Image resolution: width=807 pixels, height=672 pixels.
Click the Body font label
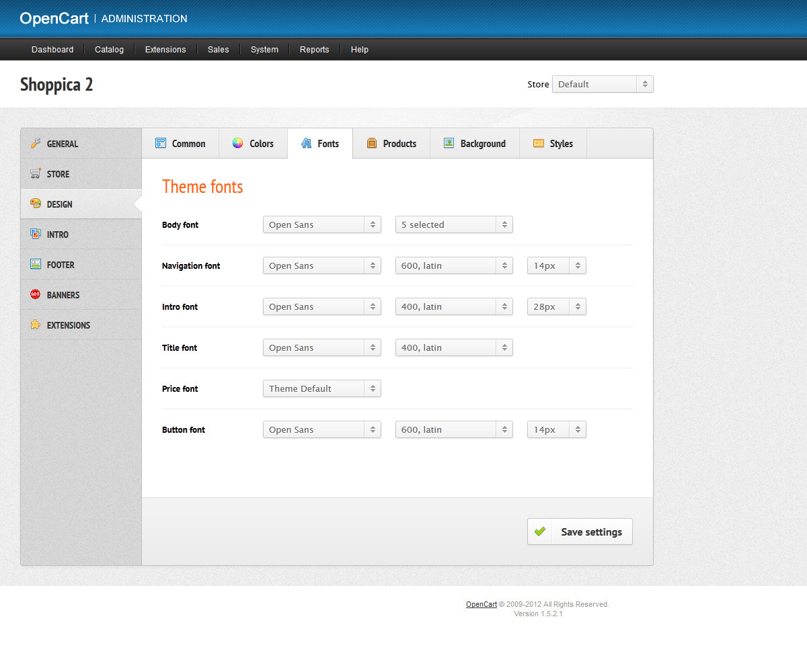tap(180, 224)
